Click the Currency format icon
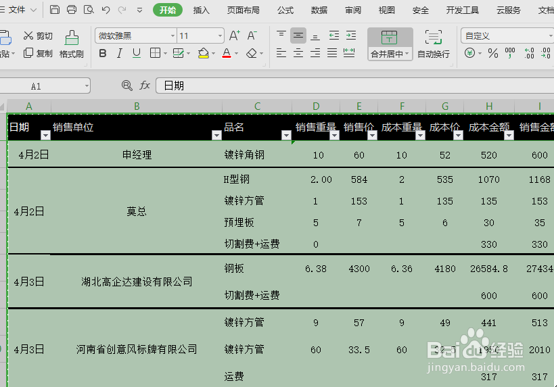Image resolution: width=557 pixels, height=387 pixels. click(470, 53)
